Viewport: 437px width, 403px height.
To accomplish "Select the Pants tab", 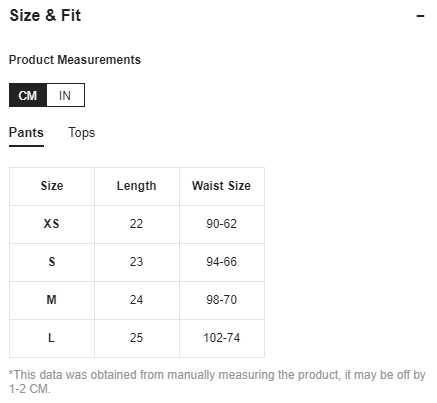I will point(26,133).
